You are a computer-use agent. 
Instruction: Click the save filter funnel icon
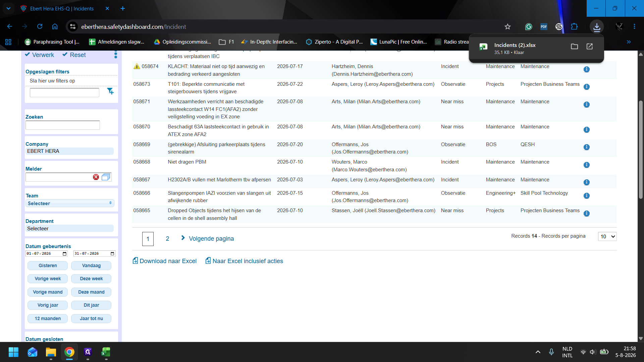pyautogui.click(x=110, y=91)
